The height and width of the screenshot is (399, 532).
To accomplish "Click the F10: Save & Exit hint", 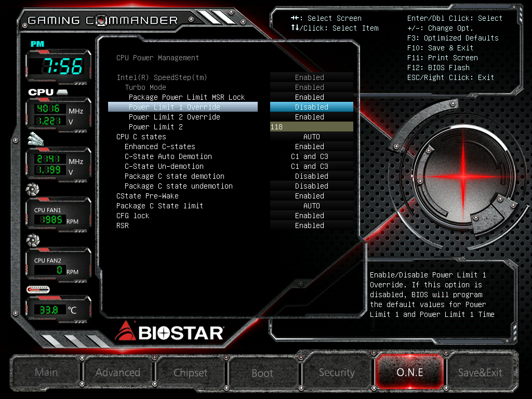I will (440, 48).
